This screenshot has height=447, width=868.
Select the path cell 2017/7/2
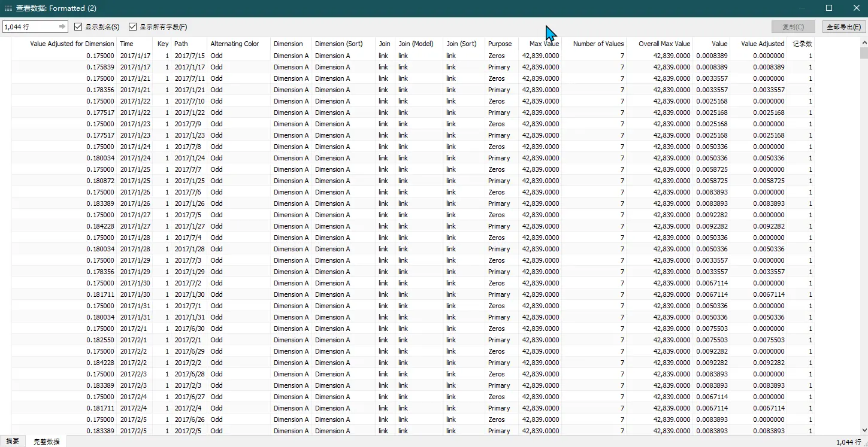189,283
